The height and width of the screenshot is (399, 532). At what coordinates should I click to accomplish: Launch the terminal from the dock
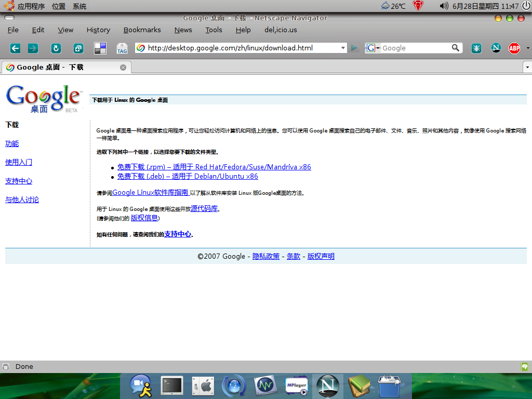point(171,385)
